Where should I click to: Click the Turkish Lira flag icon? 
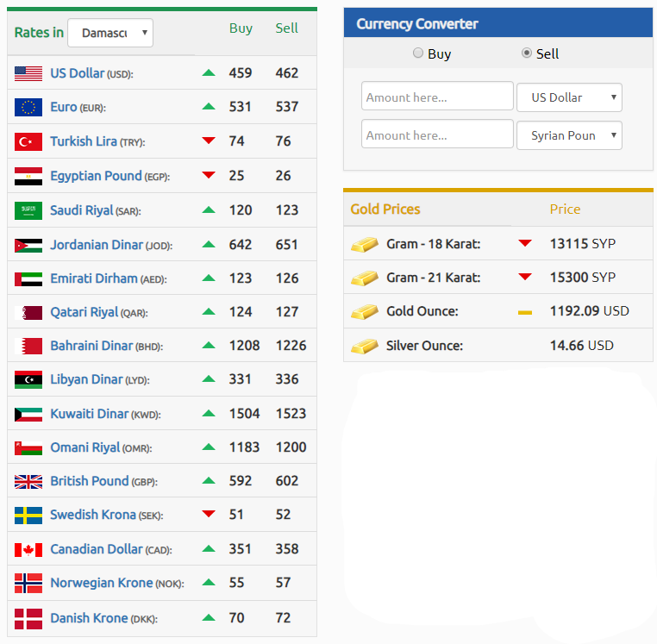point(28,141)
